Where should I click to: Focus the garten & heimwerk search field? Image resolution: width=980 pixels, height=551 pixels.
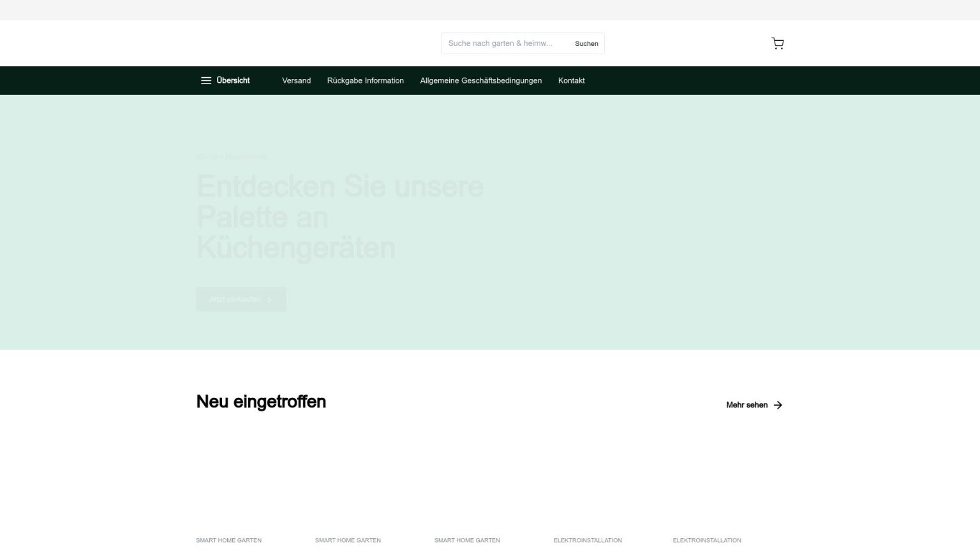coord(504,43)
